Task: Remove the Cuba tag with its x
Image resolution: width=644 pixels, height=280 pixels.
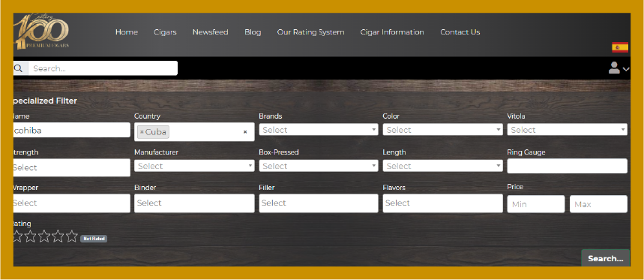Action: click(142, 132)
